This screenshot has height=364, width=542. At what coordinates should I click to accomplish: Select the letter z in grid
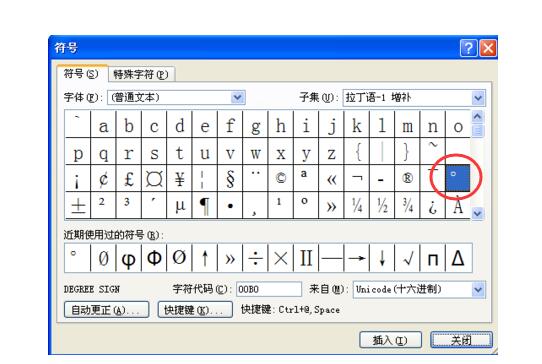(331, 151)
